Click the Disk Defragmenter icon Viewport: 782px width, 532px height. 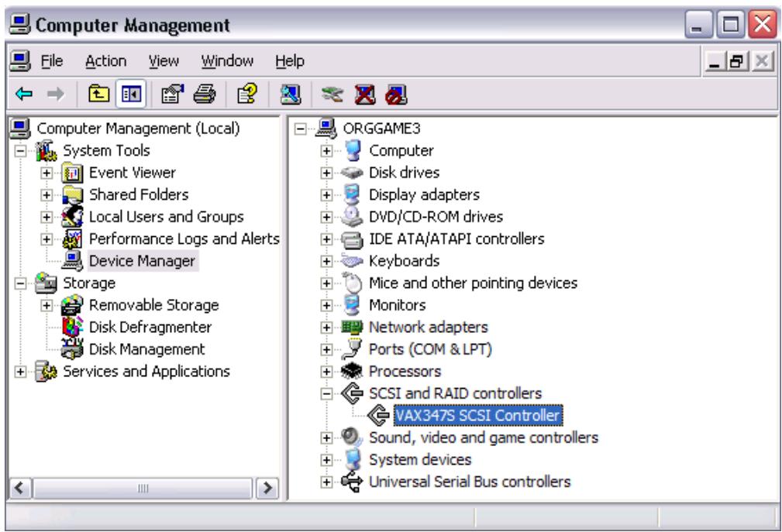72,327
